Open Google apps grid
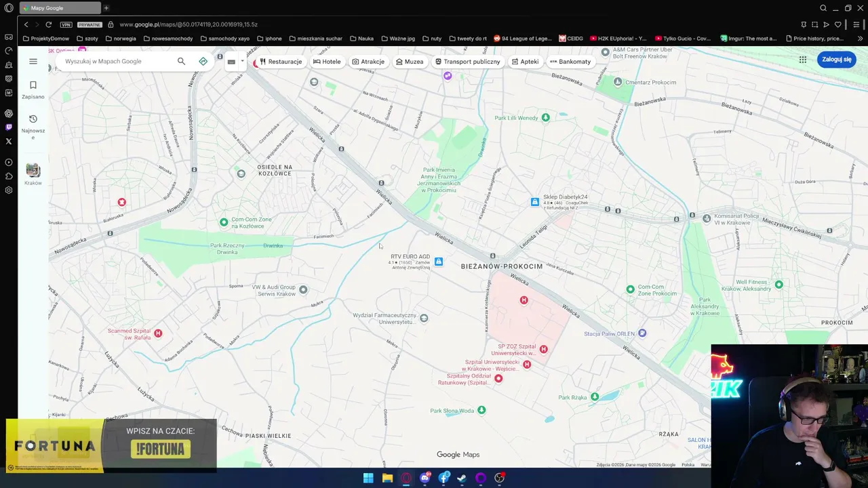 (x=803, y=60)
